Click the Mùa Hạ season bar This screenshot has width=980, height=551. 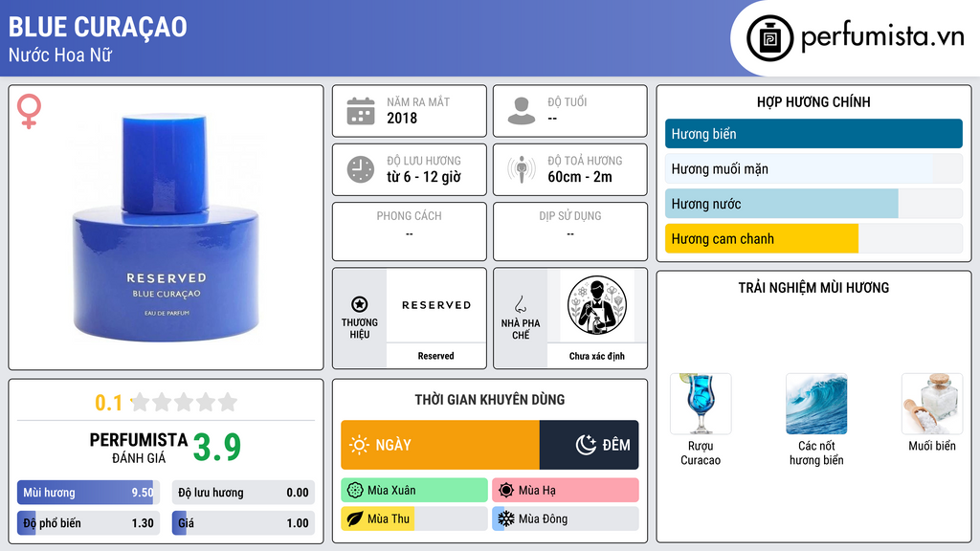pyautogui.click(x=566, y=491)
